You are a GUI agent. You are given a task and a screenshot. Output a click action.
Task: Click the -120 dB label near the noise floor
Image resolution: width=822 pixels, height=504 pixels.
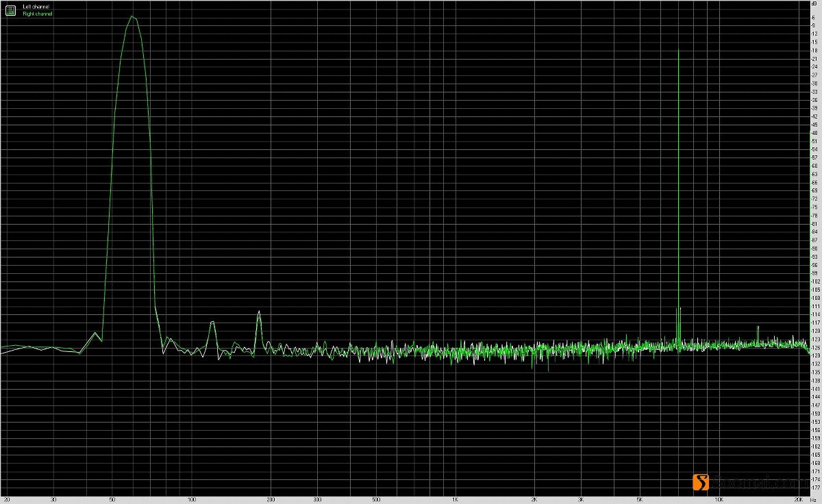click(814, 329)
